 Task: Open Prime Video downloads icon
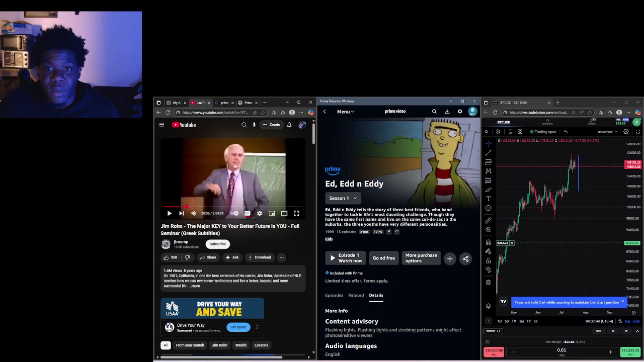pos(447,112)
